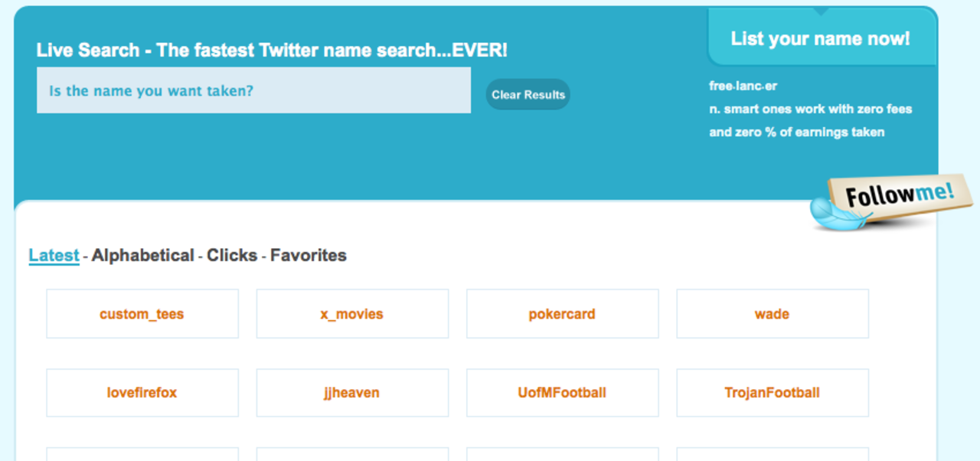Screen dimensions: 980x461
Task: Click the pokercard name entry
Action: [562, 314]
